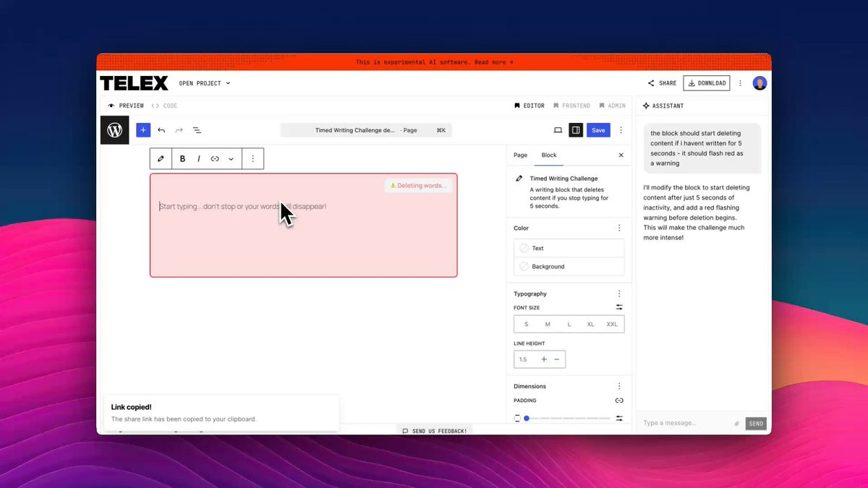Click into the writing challenge text area
Image resolution: width=868 pixels, height=488 pixels.
point(304,225)
